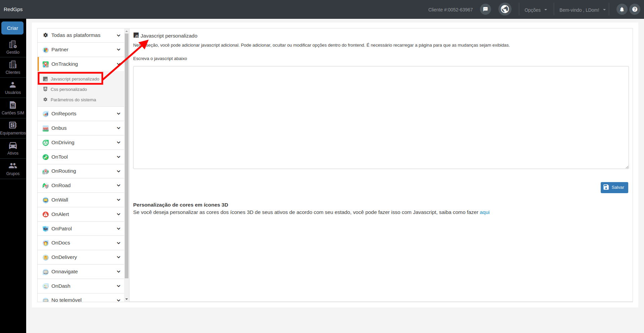Open Equipamentos from the sidebar

(13, 128)
